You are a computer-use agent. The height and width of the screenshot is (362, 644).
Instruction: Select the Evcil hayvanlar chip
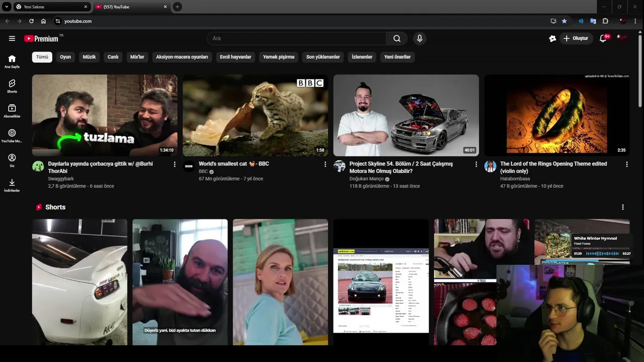235,57
